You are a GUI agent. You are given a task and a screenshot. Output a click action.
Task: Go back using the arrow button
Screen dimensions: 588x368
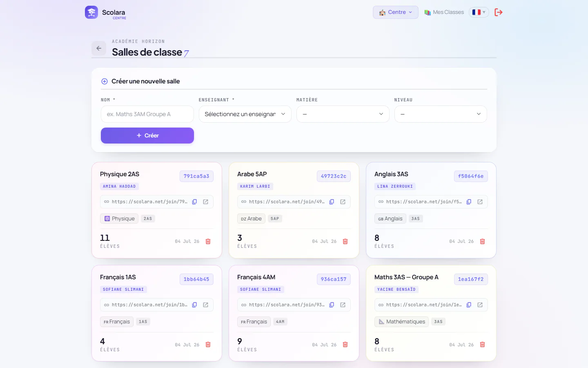[x=99, y=48]
